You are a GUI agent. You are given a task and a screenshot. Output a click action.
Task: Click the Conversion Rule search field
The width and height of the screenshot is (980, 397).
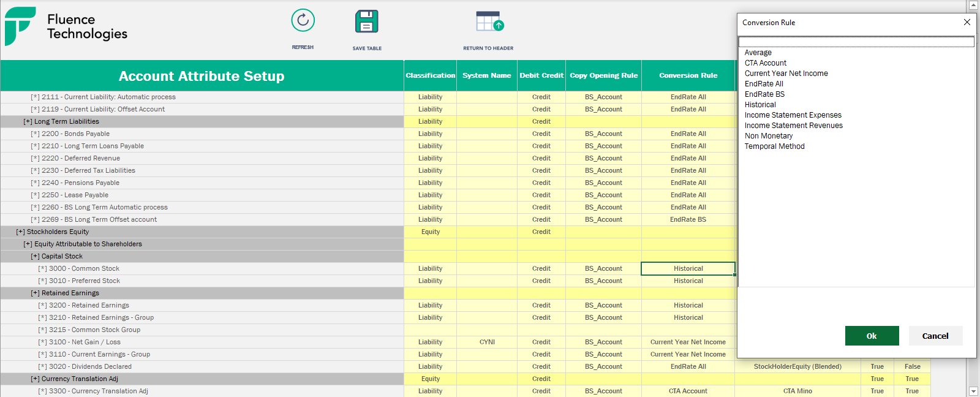(856, 42)
